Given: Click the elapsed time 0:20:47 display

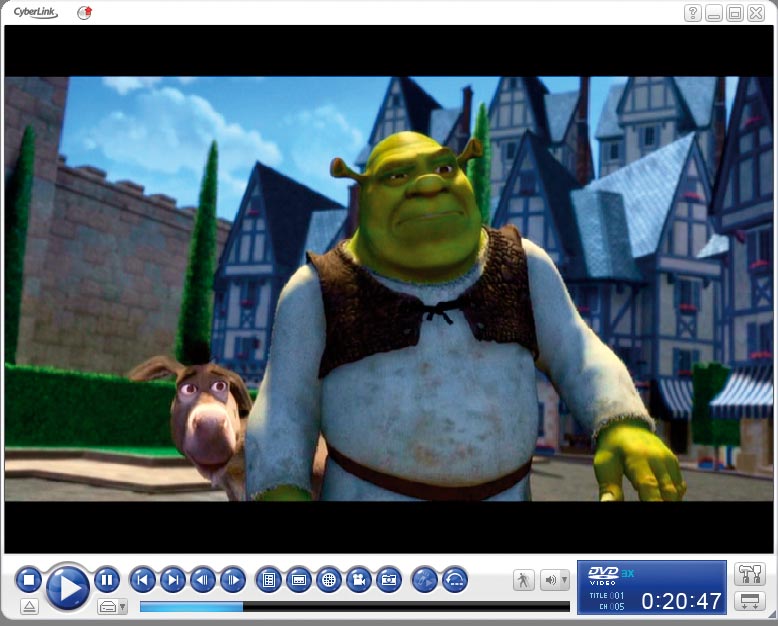Looking at the screenshot, I should click(x=681, y=601).
